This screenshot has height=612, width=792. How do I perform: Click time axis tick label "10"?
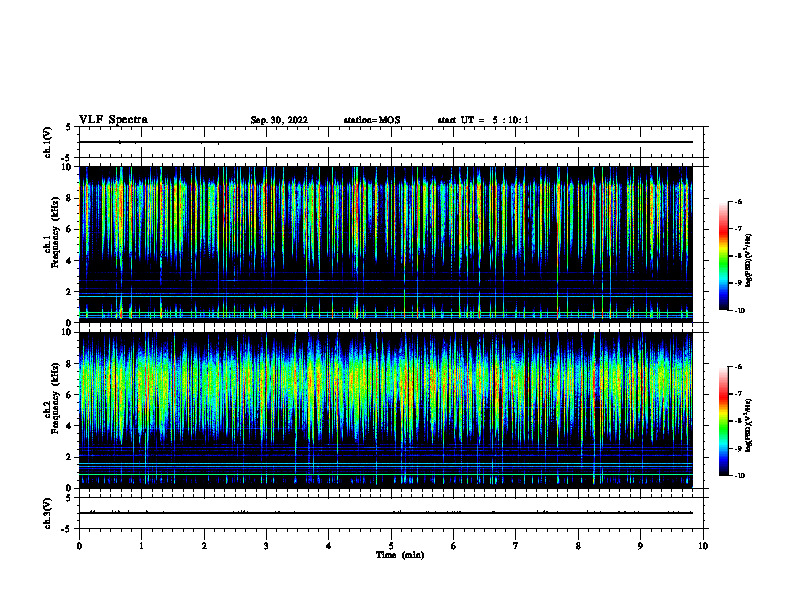(x=703, y=546)
